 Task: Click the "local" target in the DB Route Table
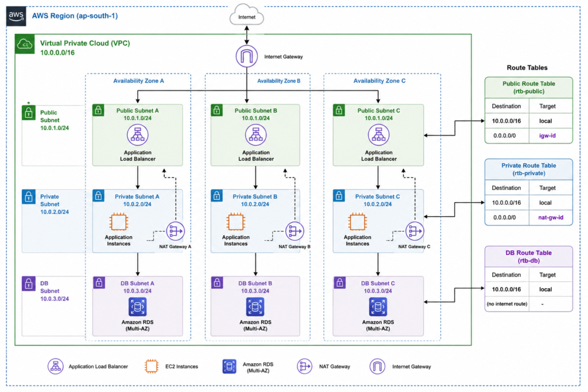[546, 289]
